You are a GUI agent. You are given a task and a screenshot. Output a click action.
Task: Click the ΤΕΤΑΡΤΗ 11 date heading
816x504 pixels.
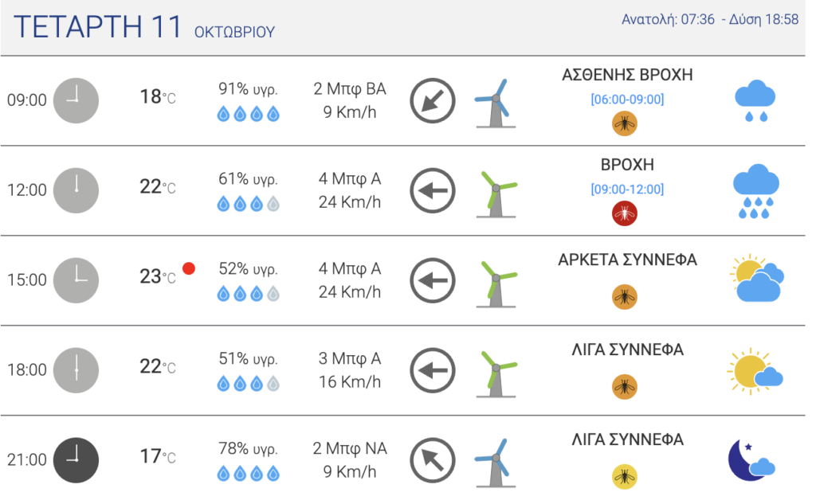pyautogui.click(x=98, y=26)
